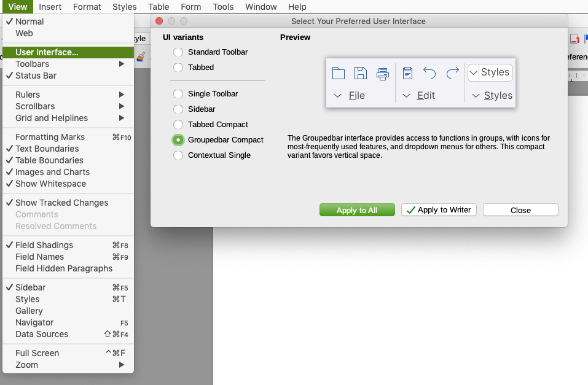Viewport: 588px width, 385px height.
Task: Click the red close dot of dialog
Action: click(159, 21)
